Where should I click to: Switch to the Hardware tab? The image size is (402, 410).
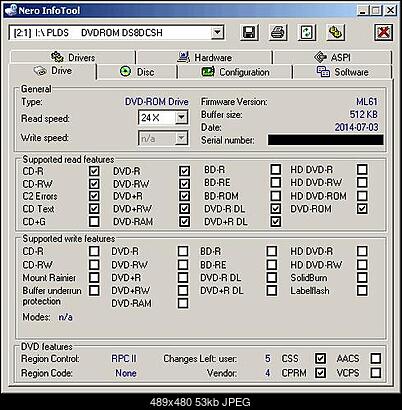pos(204,57)
